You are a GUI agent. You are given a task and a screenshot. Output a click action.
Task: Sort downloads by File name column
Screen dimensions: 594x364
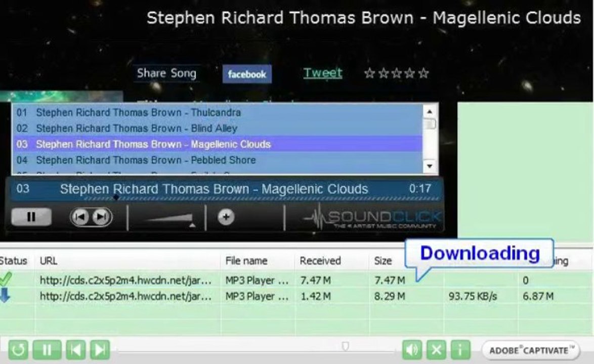tap(246, 261)
